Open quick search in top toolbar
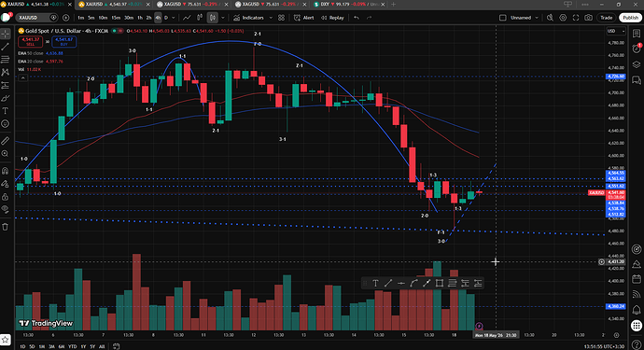Viewport: 644px width, 350px height. pyautogui.click(x=551, y=18)
